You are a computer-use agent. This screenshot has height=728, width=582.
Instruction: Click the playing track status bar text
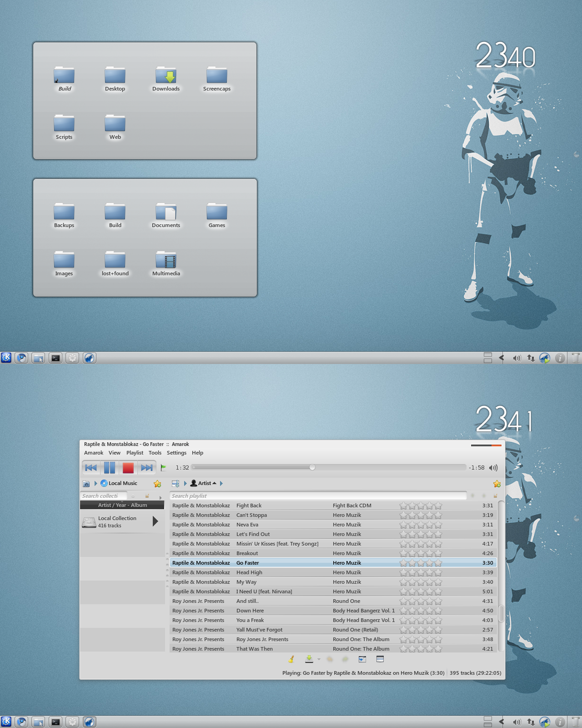[x=363, y=673]
